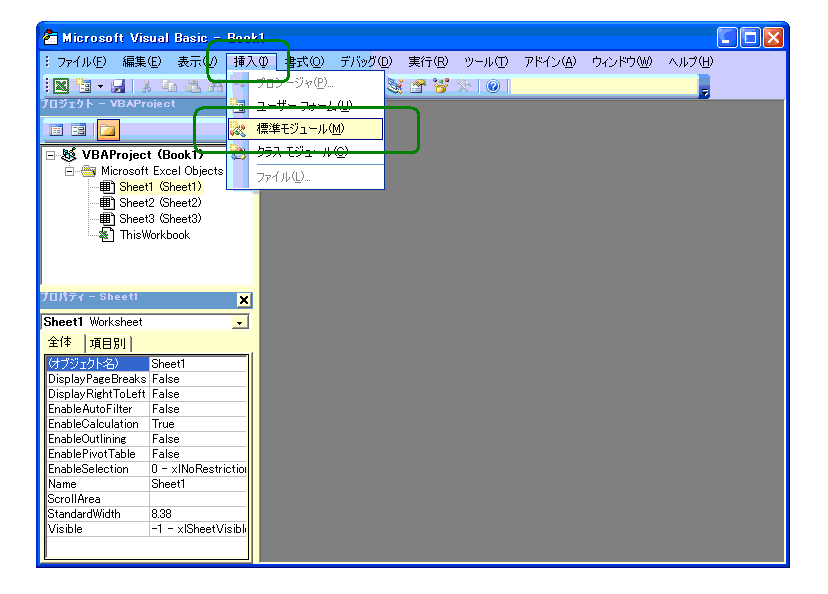Screen dimensions: 828x594
Task: Open the ヘルプ(H) menu
Action: 690,62
